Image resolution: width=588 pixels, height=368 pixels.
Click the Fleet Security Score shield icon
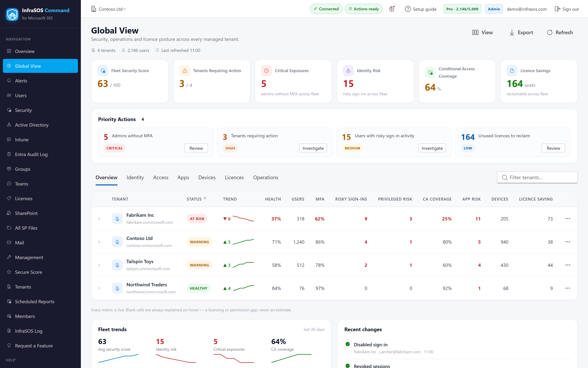click(x=103, y=71)
